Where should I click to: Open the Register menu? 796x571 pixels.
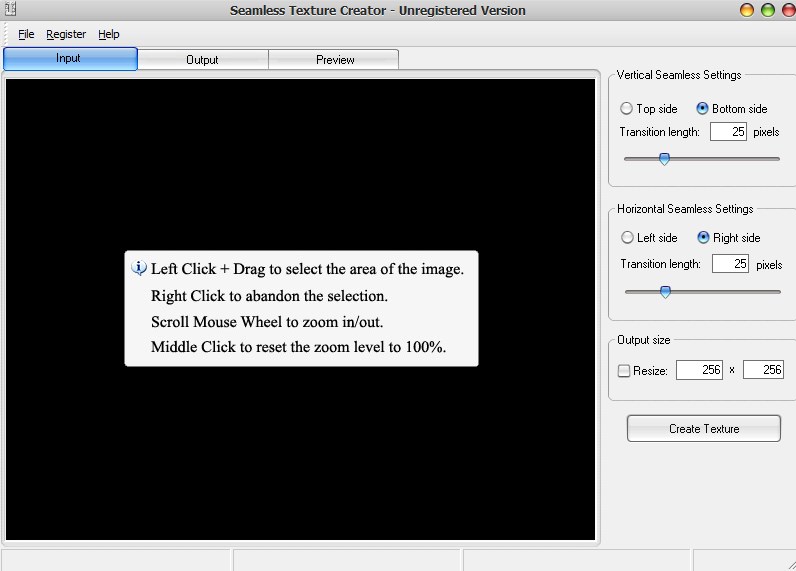tap(66, 34)
